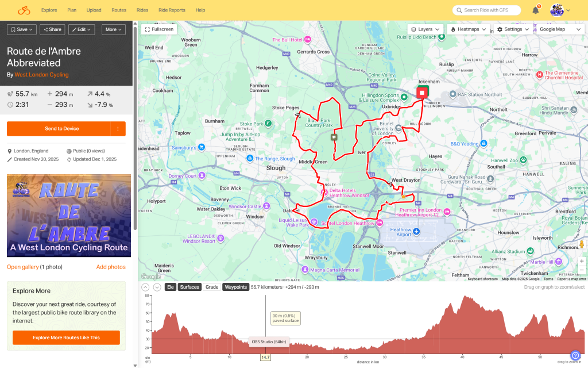Click the map zoom out minus button
588x368 pixels.
point(581,270)
